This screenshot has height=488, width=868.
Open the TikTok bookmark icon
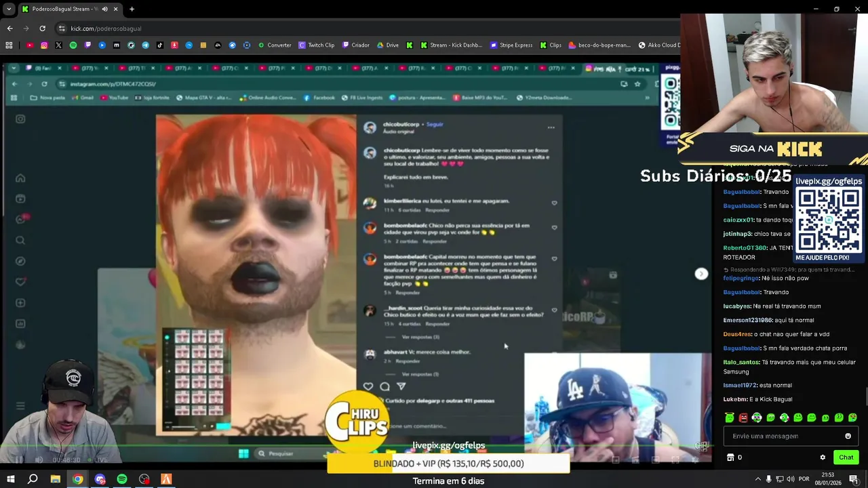[x=160, y=45]
